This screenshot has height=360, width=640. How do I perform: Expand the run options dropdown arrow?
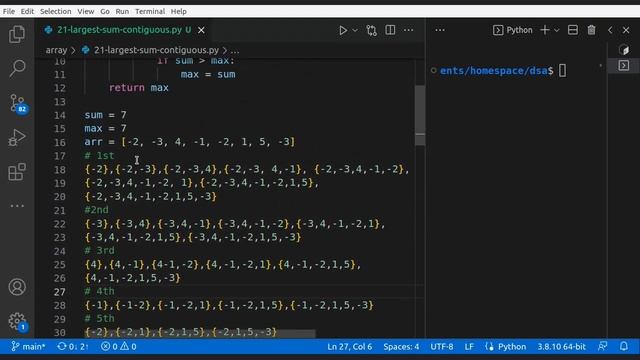[355, 30]
